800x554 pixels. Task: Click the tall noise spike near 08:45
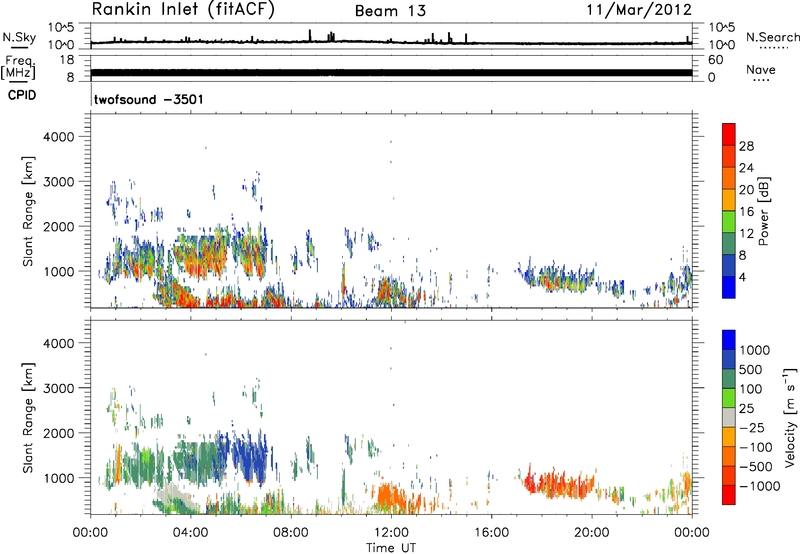[310, 35]
